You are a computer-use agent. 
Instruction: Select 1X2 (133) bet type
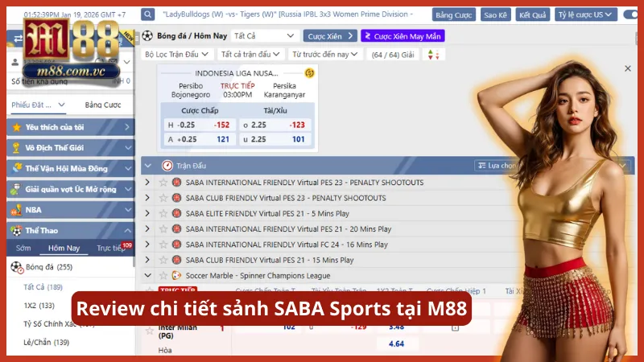pyautogui.click(x=39, y=306)
